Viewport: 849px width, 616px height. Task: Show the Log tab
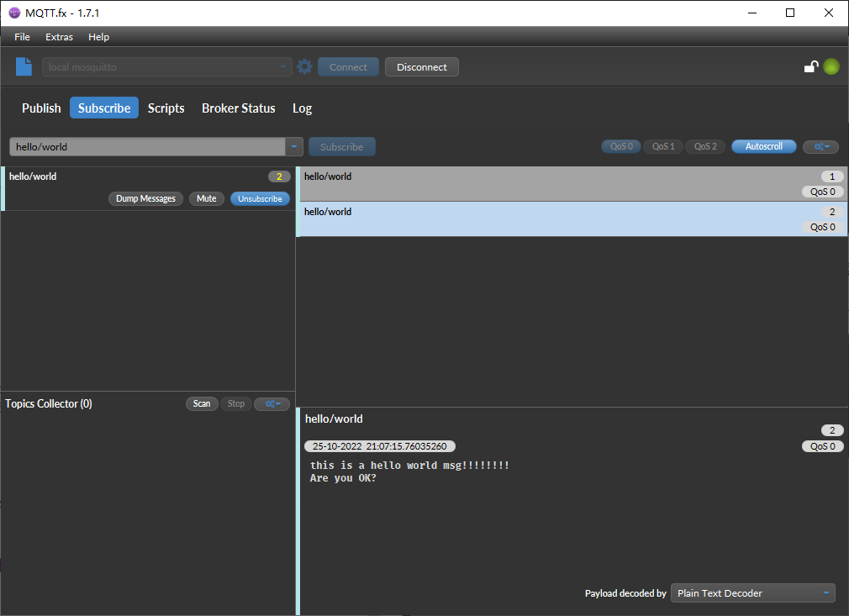click(302, 108)
